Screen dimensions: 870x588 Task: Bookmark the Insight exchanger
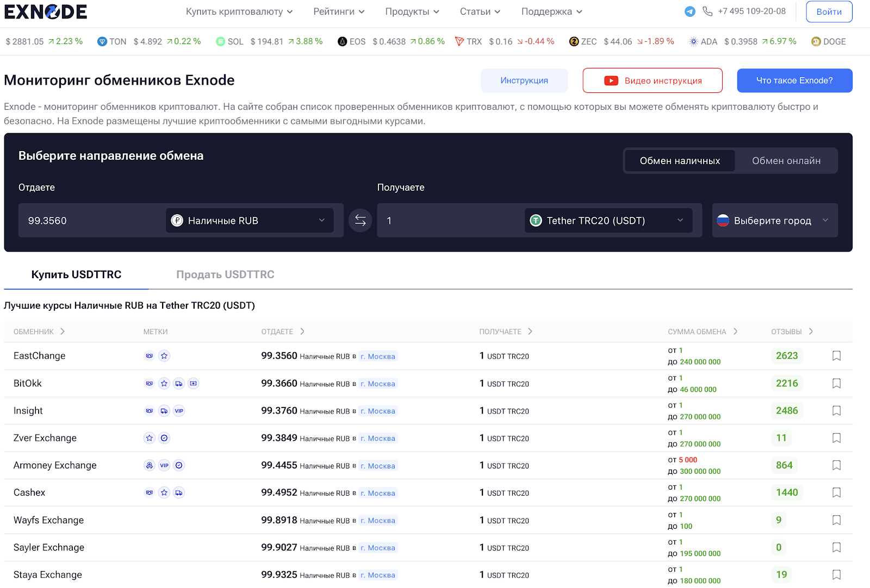(x=836, y=411)
